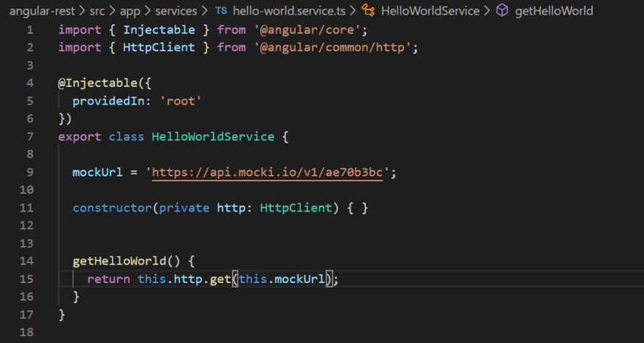Screen dimensions: 644x343
Task: Expand the chevron after angular-rest
Action: point(82,11)
